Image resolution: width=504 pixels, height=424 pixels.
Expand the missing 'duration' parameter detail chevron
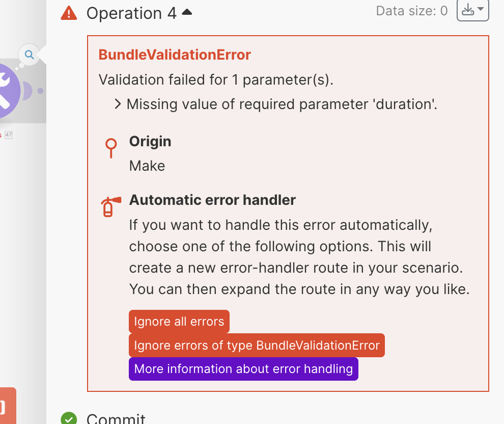[118, 104]
